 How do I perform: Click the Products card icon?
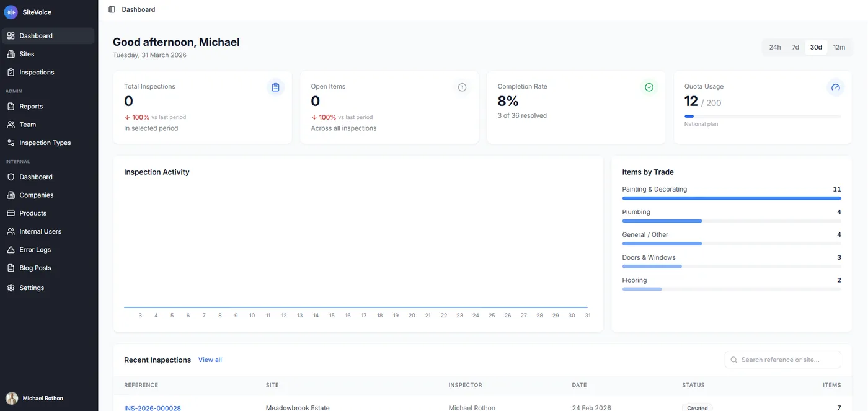(x=11, y=213)
